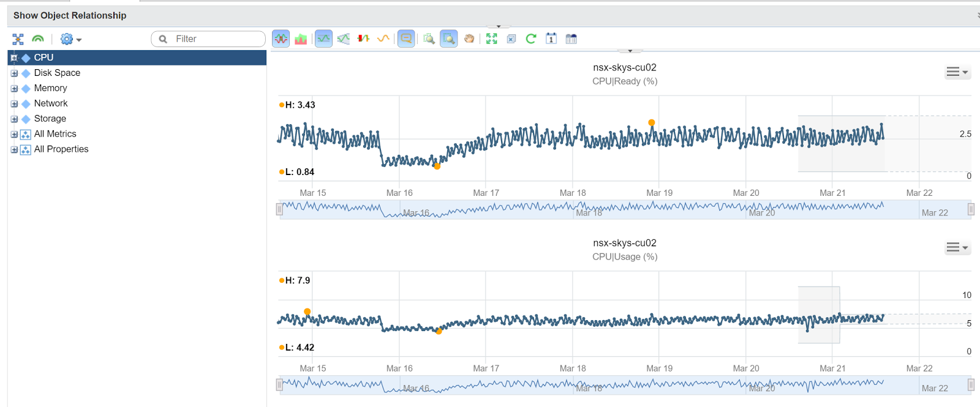Viewport: 980px width, 407px height.
Task: Select All Metrics in the tree
Action: pyautogui.click(x=55, y=134)
